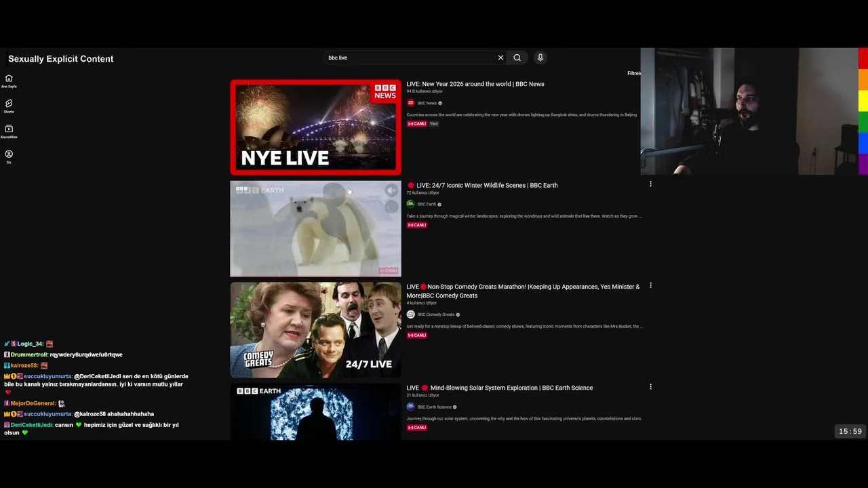Click description starting 'Get ready for a nonstop'
Screen dimensions: 868x488
coord(525,327)
